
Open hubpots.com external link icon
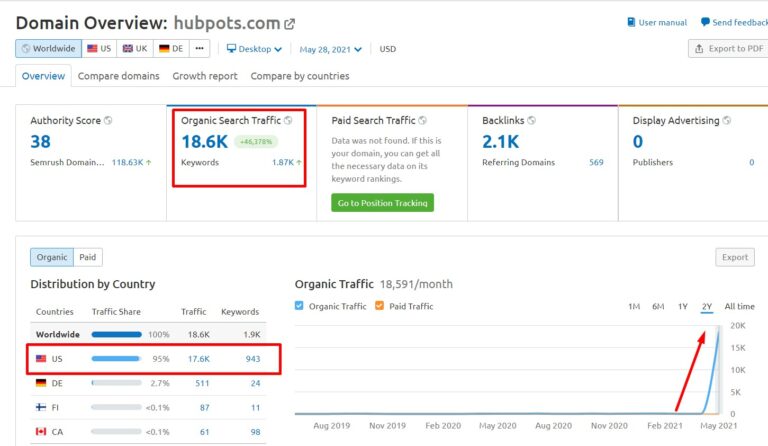click(x=290, y=23)
